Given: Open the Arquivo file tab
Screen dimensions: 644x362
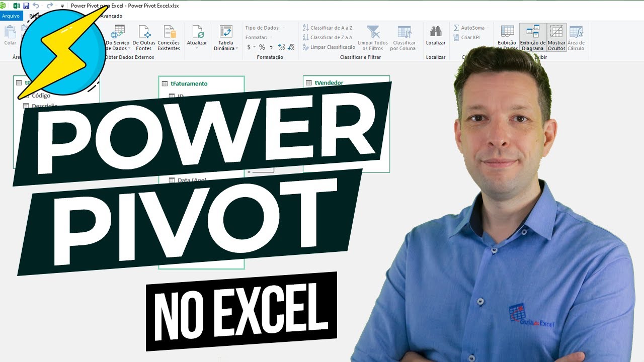Looking at the screenshot, I should 11,16.
